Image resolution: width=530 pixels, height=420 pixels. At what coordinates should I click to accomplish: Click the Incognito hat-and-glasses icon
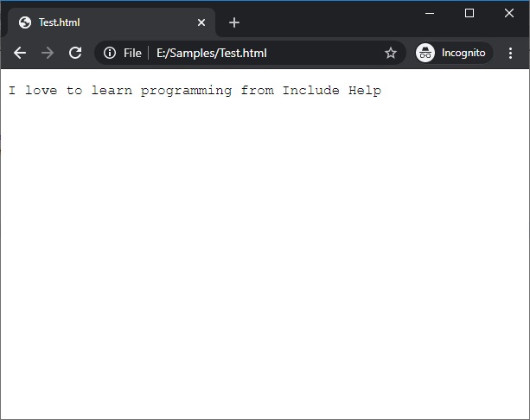tap(425, 53)
